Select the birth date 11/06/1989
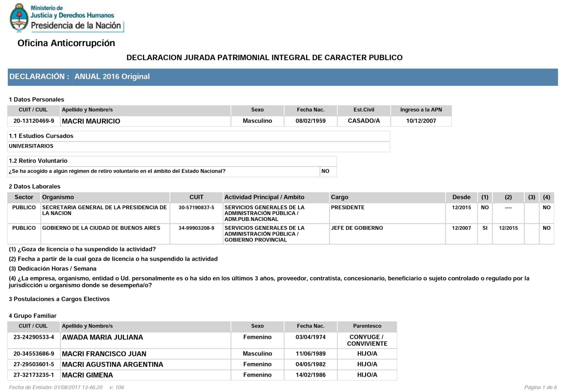Screen dimensions: 561x392 311,354
